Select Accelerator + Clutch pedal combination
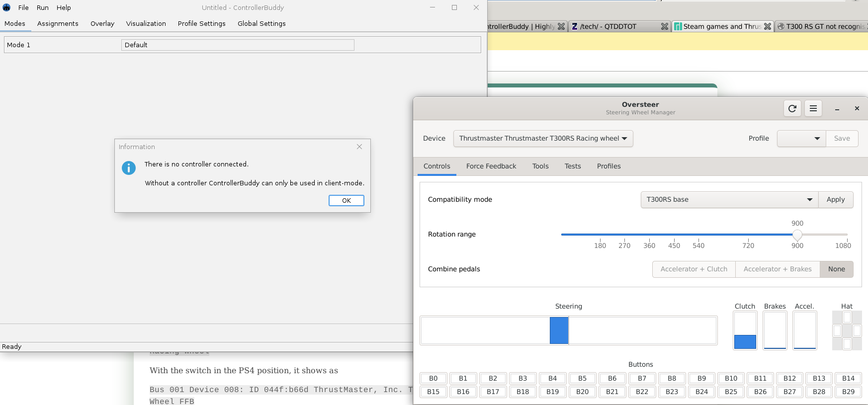Image resolution: width=868 pixels, height=405 pixels. pyautogui.click(x=694, y=269)
